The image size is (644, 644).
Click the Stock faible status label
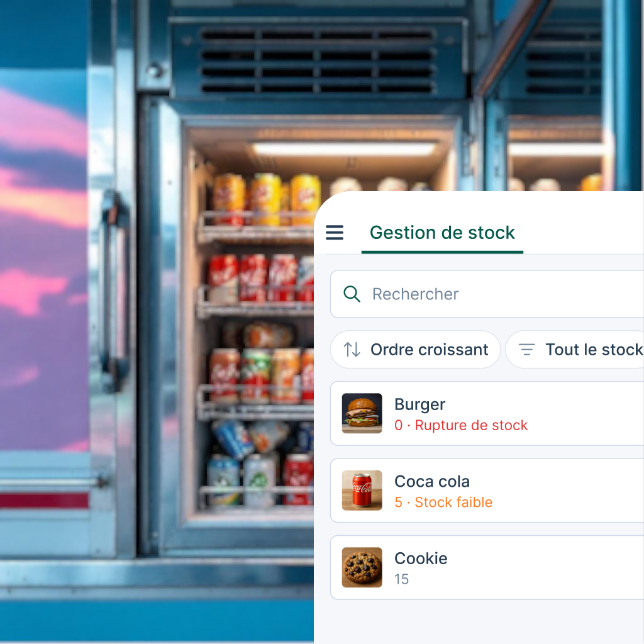click(453, 502)
